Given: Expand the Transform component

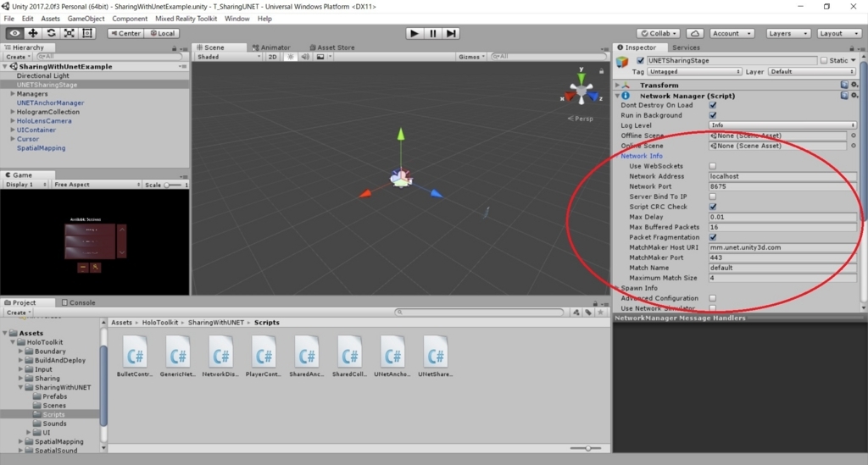Looking at the screenshot, I should (x=617, y=86).
